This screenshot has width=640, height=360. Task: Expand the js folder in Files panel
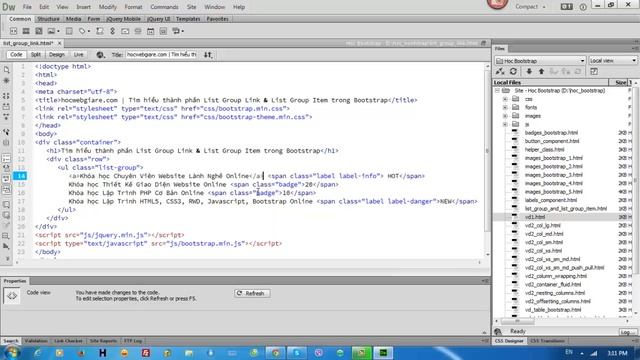pyautogui.click(x=505, y=124)
